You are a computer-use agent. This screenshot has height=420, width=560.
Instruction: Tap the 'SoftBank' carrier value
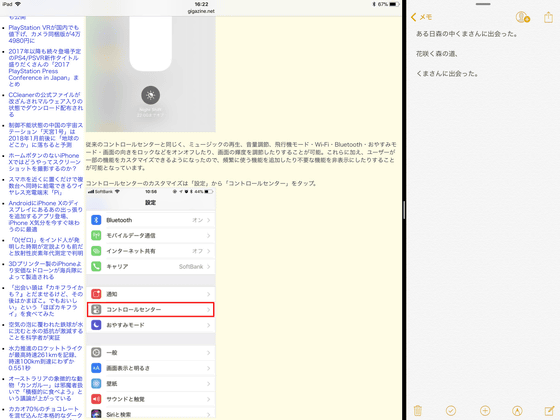point(191,267)
